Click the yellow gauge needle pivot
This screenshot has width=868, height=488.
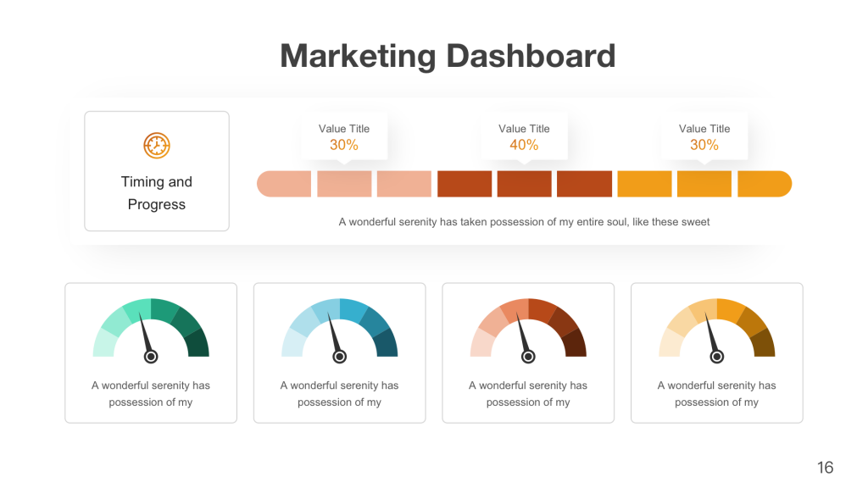click(x=717, y=357)
